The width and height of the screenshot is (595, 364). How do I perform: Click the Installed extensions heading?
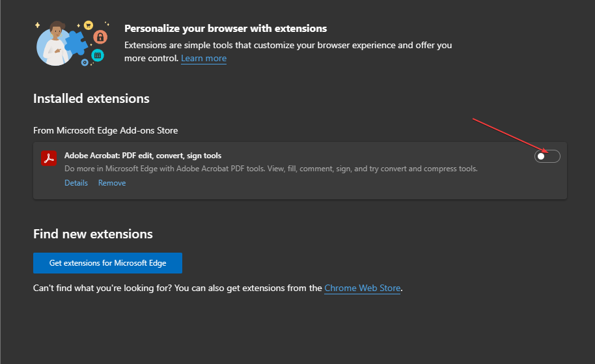tap(91, 99)
